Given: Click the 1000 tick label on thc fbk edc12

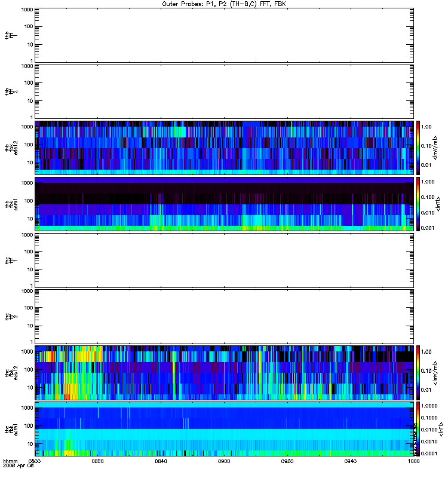Looking at the screenshot, I should 27,351.
